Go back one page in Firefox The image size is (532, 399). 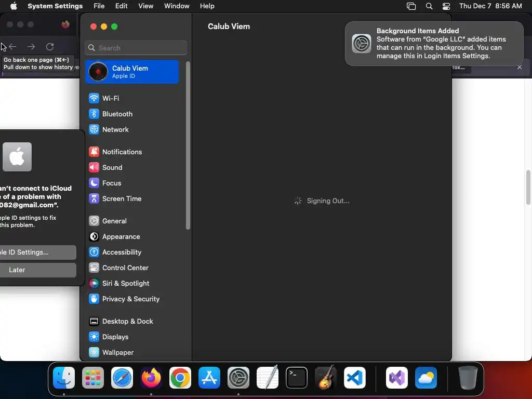point(12,46)
